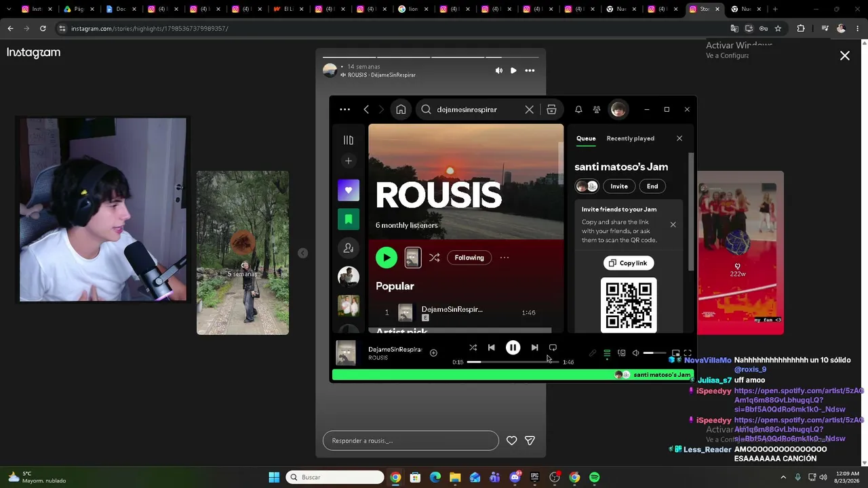
Task: Open Instagram story more options menu
Action: (530, 70)
